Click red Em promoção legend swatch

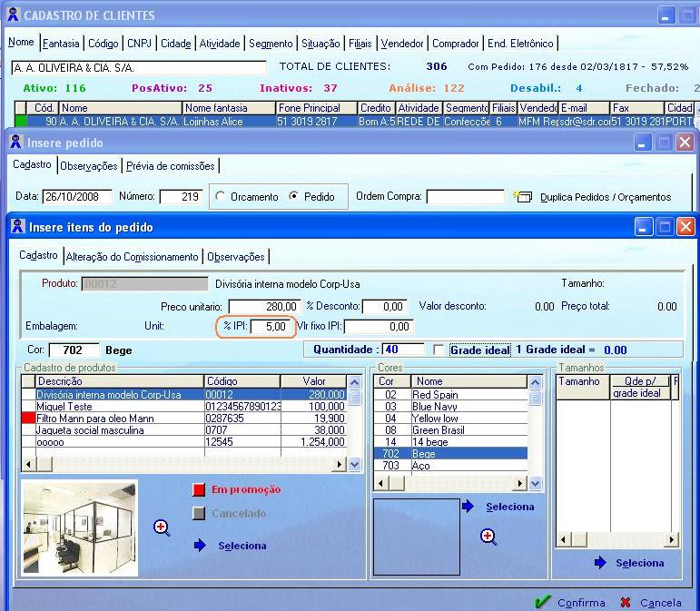199,489
